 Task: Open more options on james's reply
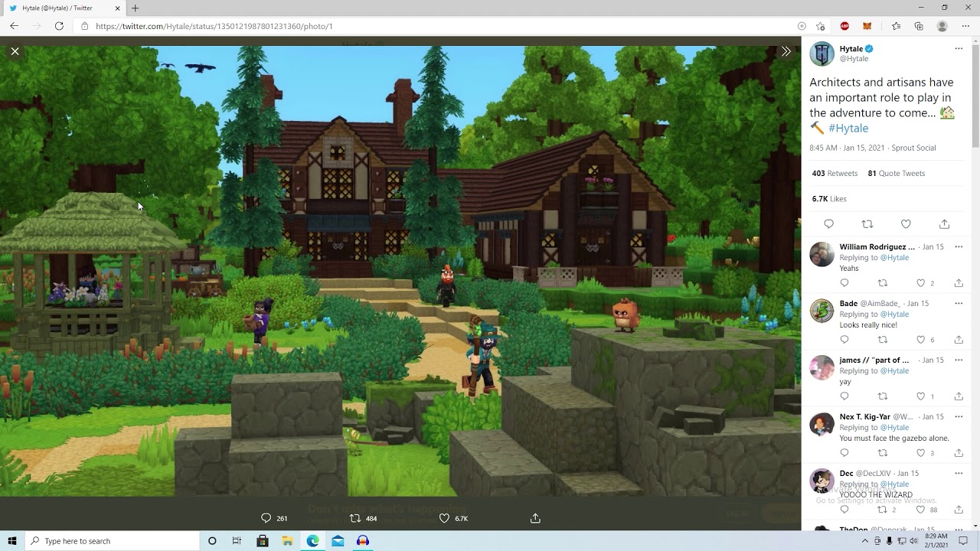pos(959,360)
